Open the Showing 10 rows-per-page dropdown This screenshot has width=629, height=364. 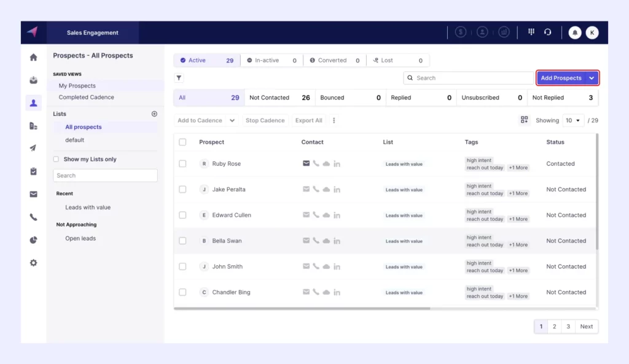point(573,120)
